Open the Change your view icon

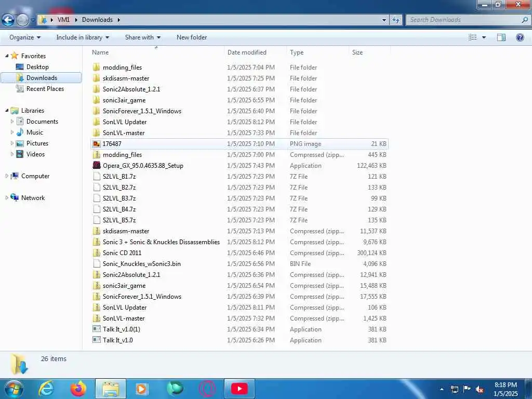(473, 37)
